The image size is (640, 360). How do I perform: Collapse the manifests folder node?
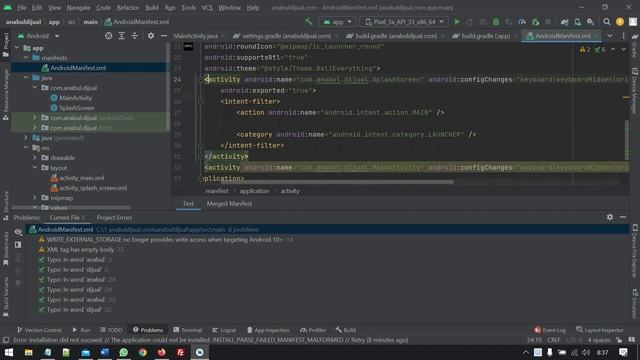26,58
